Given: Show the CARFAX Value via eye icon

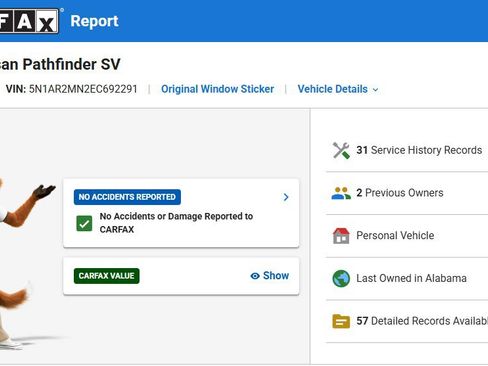Looking at the screenshot, I should tap(269, 276).
